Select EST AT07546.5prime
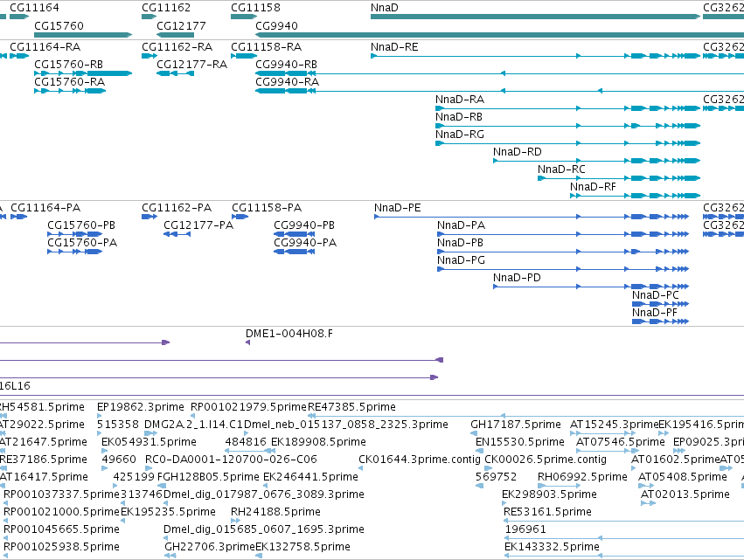 (621, 442)
